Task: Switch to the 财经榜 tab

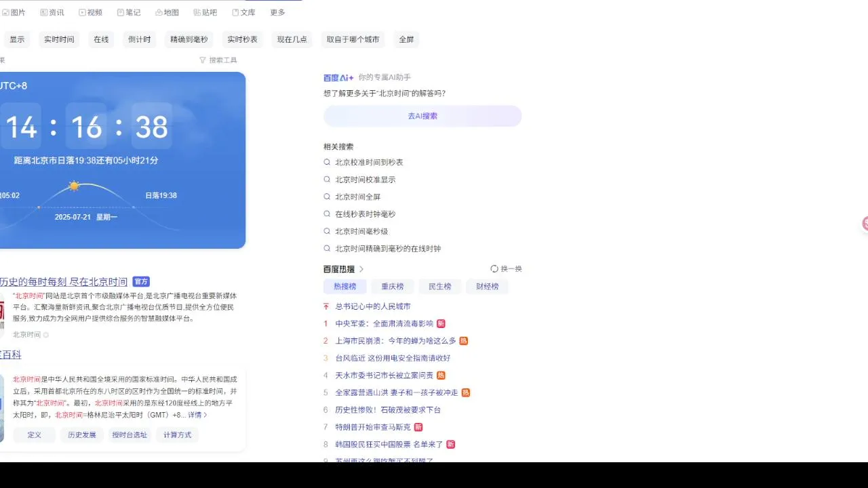Action: point(488,287)
